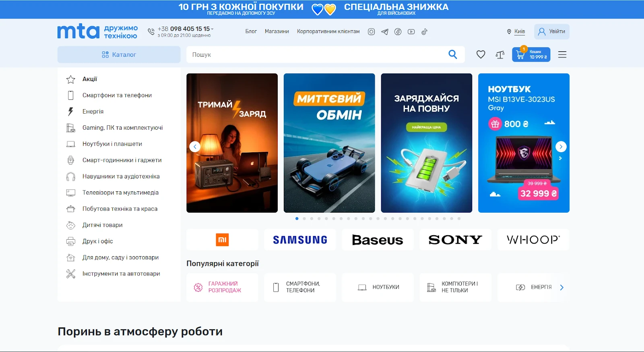Show next banner slide
The height and width of the screenshot is (352, 644).
[x=561, y=147]
